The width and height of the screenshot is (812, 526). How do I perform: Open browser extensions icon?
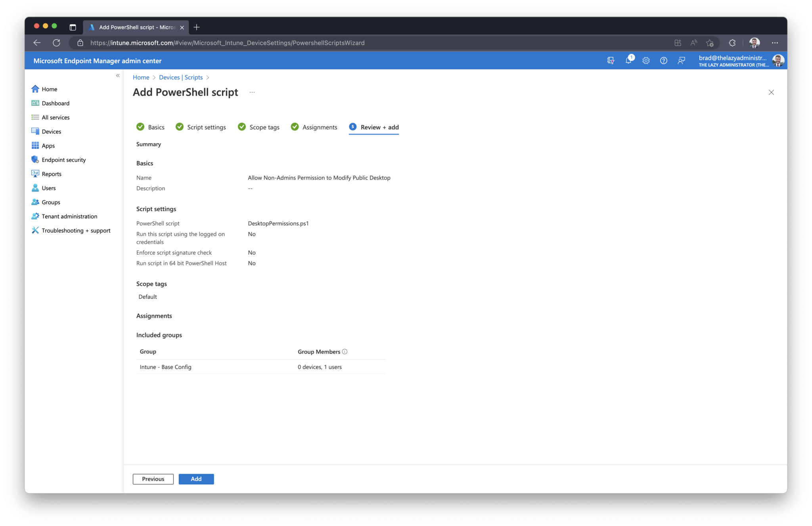(x=732, y=43)
